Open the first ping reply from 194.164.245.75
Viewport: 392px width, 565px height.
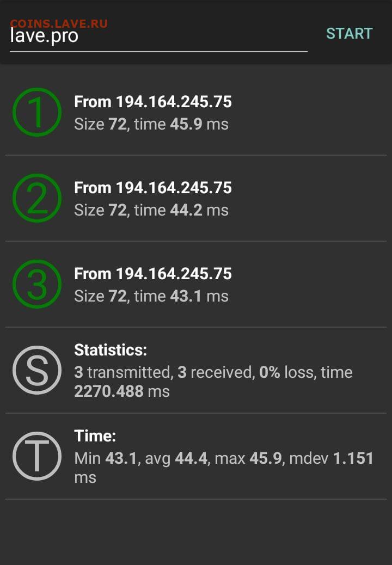coord(196,113)
